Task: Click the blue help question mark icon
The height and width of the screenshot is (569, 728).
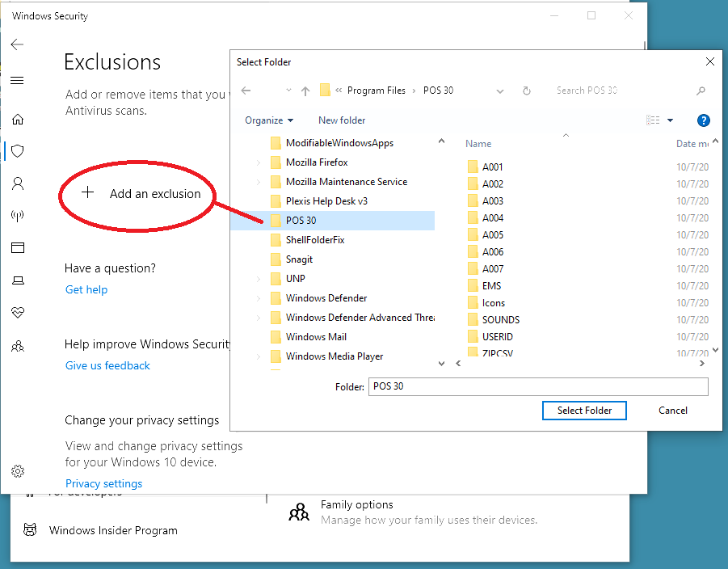Action: click(703, 120)
